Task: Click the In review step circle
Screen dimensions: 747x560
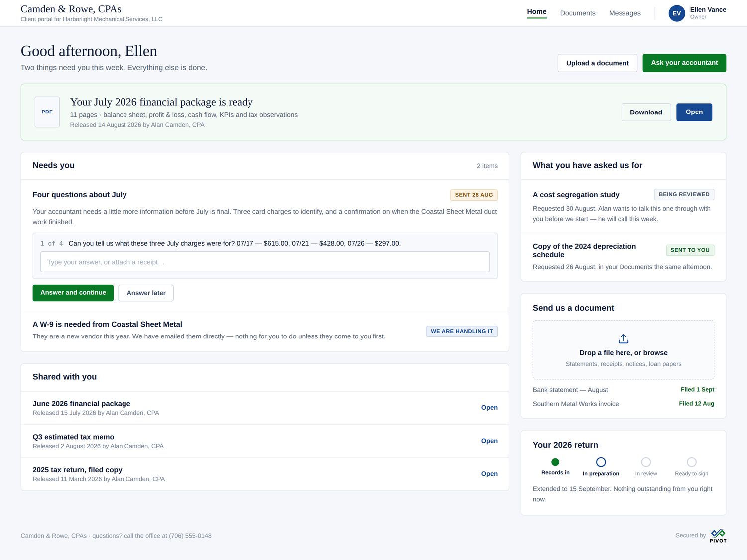Action: [x=646, y=462]
